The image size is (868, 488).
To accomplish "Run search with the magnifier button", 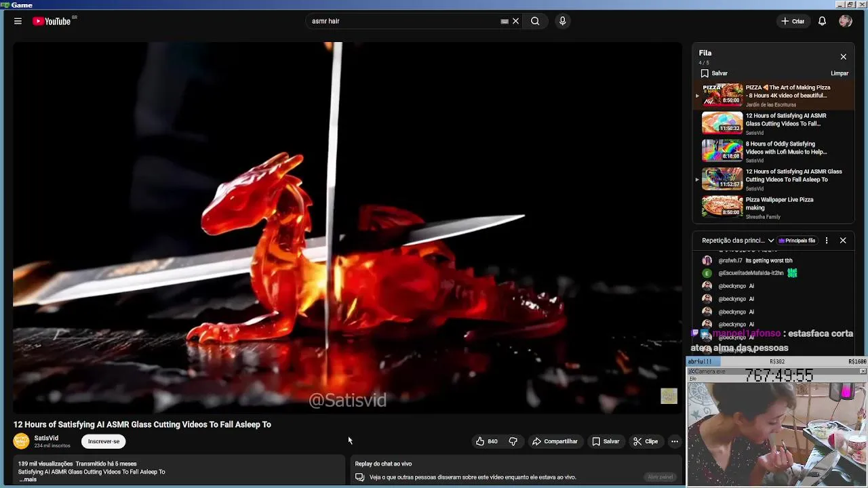I will click(x=535, y=21).
